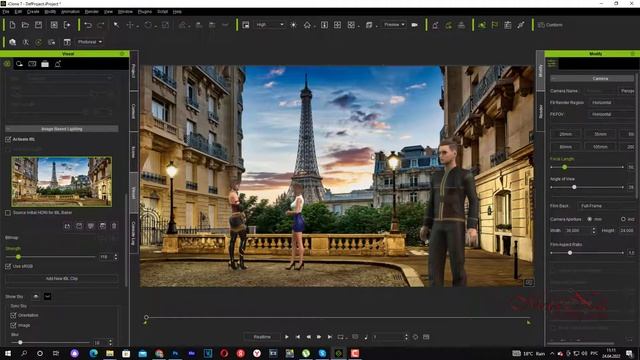The height and width of the screenshot is (360, 640).
Task: Toggle the Orientation sync checkbox
Action: point(13,315)
